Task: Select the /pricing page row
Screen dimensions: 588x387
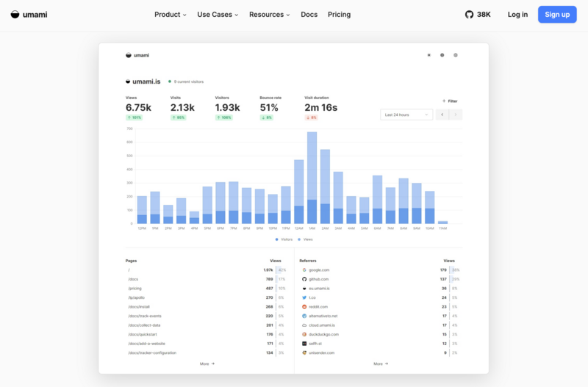Action: (206, 289)
